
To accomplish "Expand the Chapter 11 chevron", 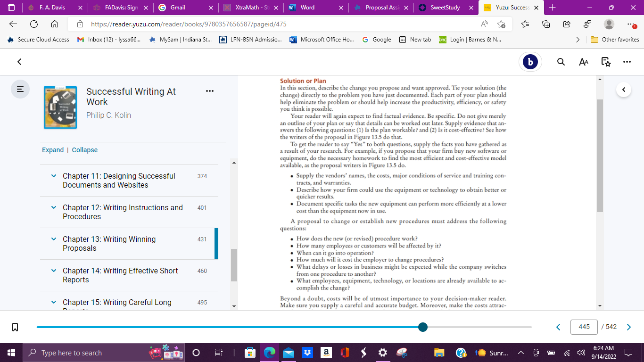I will point(53,176).
